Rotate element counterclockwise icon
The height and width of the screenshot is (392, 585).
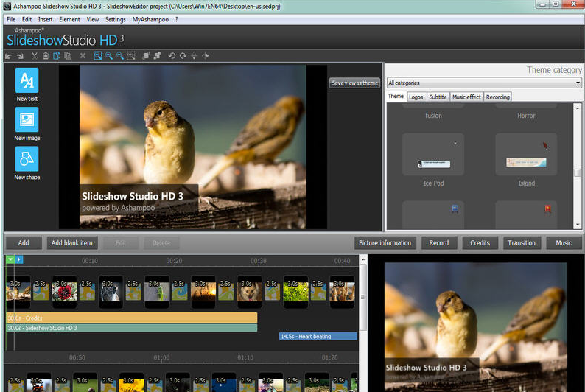click(172, 56)
